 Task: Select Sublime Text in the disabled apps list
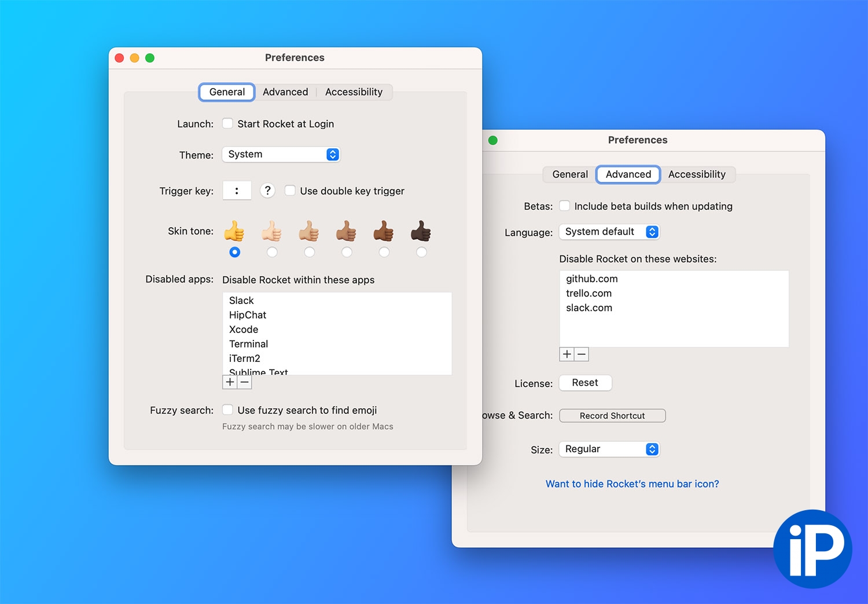[337, 371]
